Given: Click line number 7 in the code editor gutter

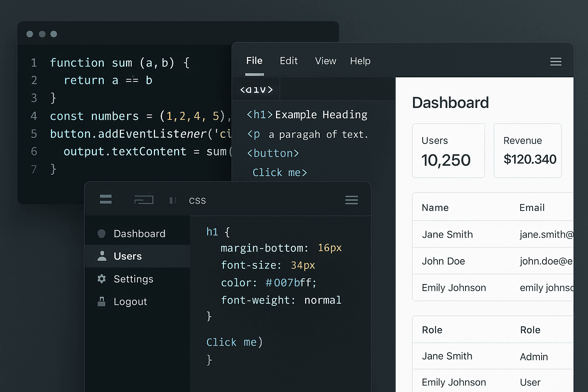Looking at the screenshot, I should point(34,169).
